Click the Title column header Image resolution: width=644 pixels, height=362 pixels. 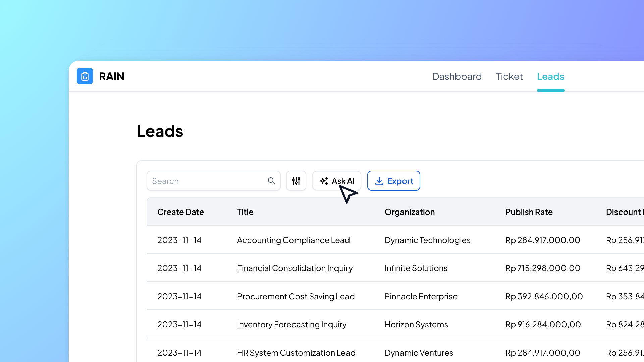tap(245, 212)
